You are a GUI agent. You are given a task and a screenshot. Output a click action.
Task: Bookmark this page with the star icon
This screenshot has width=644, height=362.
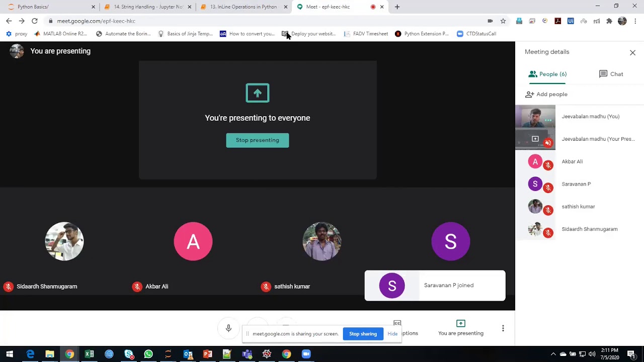(503, 21)
